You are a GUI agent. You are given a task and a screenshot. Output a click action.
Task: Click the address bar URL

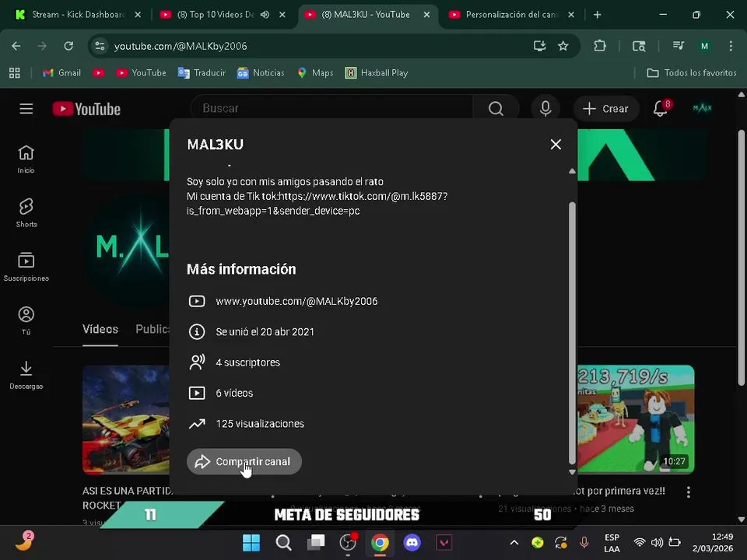point(181,46)
